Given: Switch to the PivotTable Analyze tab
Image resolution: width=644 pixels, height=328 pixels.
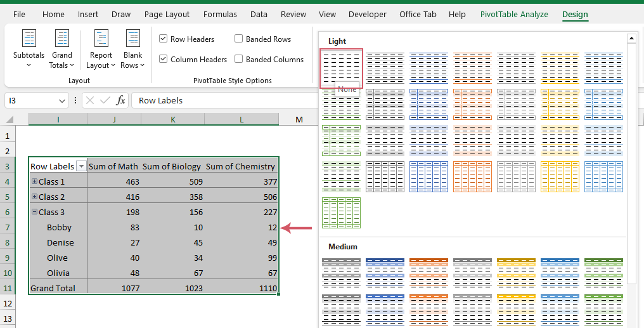Looking at the screenshot, I should pyautogui.click(x=514, y=14).
